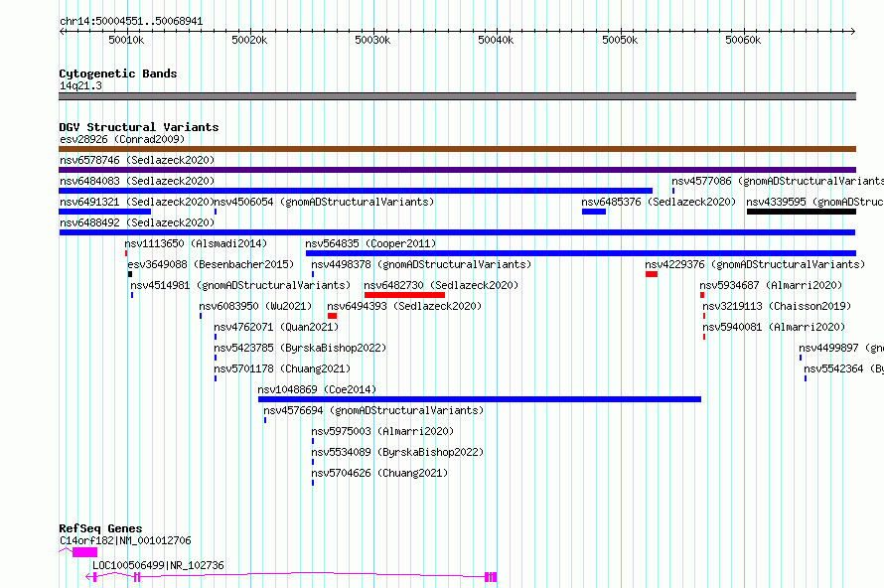Image resolution: width=884 pixels, height=588 pixels.
Task: Click the 50030k ruler label
Action: click(x=372, y=40)
